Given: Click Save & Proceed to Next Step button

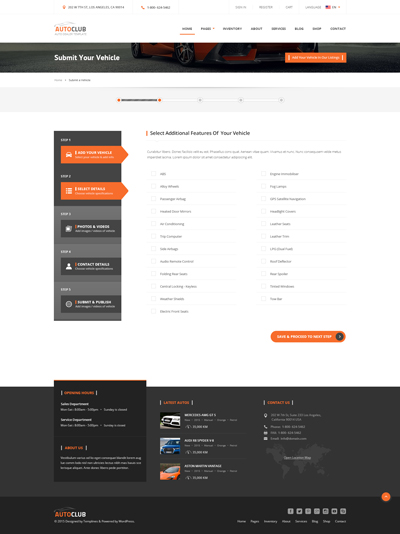Looking at the screenshot, I should pos(308,336).
